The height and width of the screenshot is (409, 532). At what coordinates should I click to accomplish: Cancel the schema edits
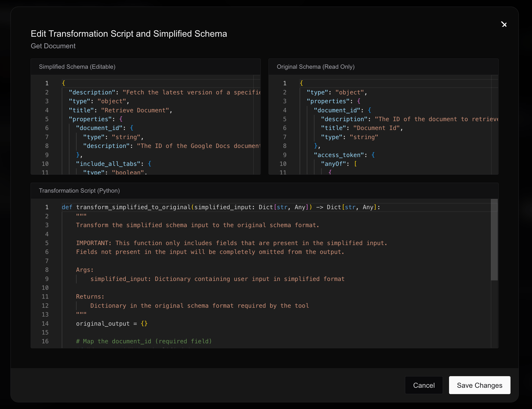click(424, 385)
